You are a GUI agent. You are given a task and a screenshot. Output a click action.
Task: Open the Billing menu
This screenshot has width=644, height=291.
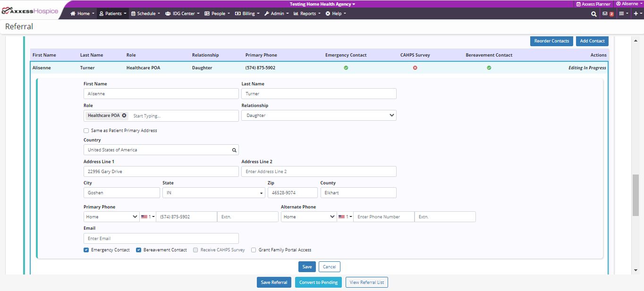point(247,14)
